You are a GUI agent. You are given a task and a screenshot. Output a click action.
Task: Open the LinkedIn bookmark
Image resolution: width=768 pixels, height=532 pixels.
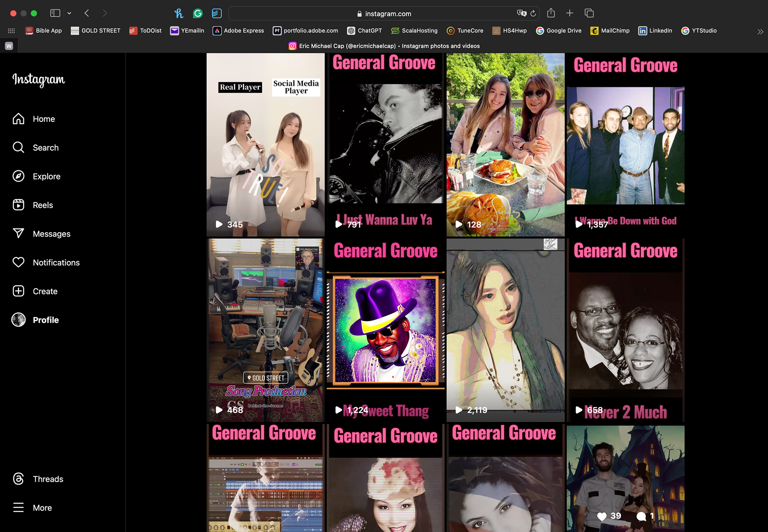(x=655, y=31)
